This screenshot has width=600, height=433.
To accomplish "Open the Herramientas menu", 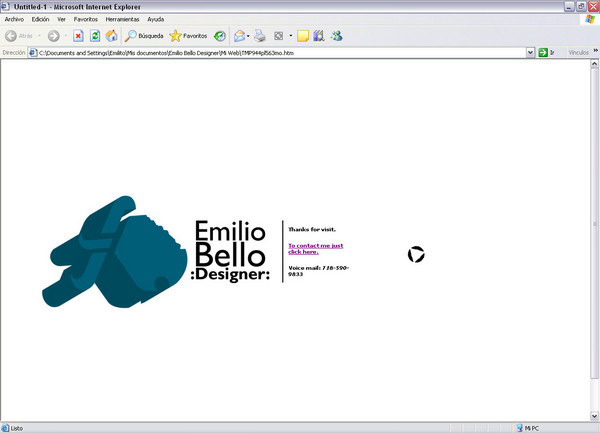I will point(122,19).
